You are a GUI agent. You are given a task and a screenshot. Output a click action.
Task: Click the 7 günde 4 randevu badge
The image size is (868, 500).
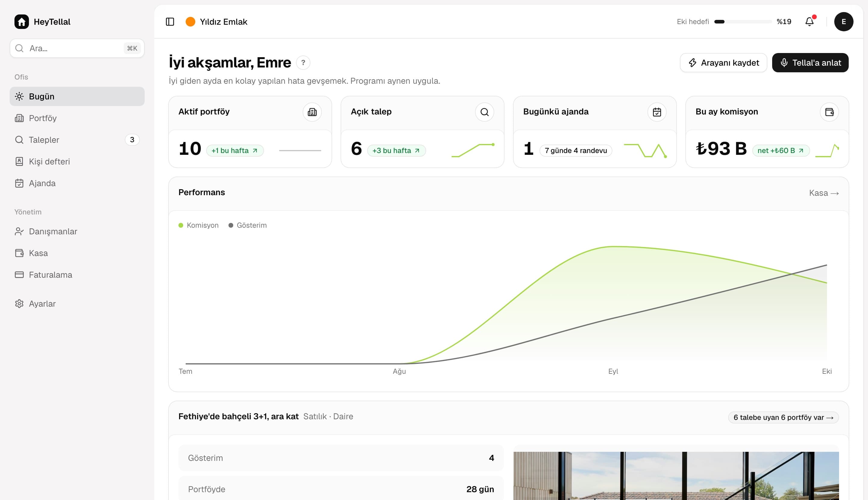point(576,150)
